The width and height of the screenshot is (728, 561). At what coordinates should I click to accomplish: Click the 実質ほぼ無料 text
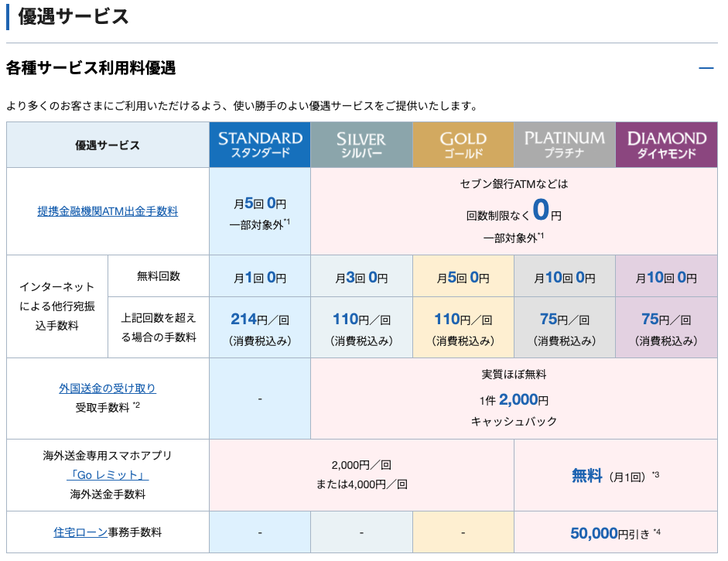pyautogui.click(x=514, y=375)
